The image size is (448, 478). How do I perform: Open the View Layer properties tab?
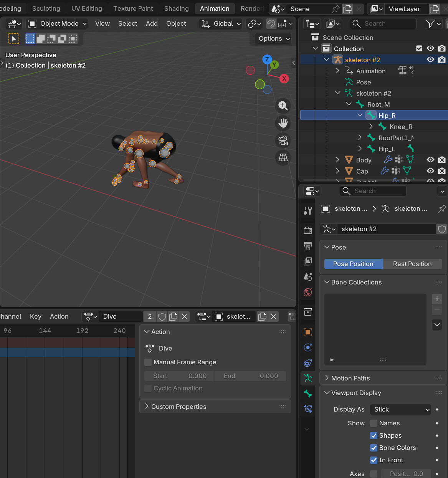[308, 261]
